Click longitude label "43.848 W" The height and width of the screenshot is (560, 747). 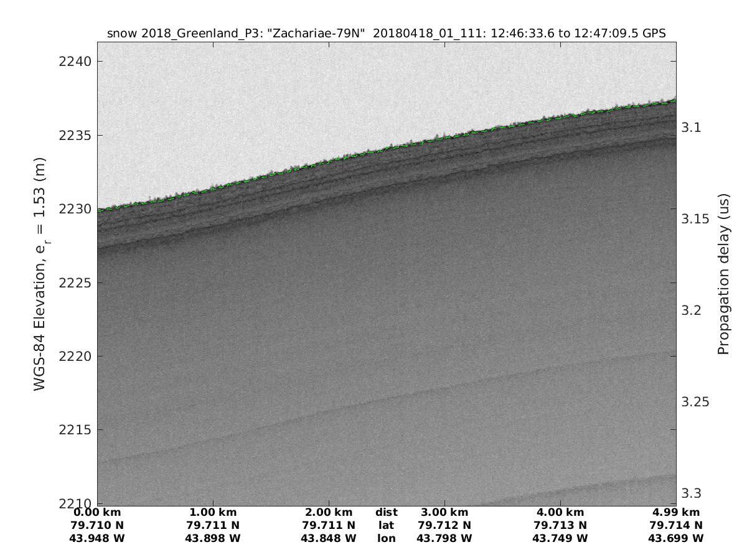(329, 538)
